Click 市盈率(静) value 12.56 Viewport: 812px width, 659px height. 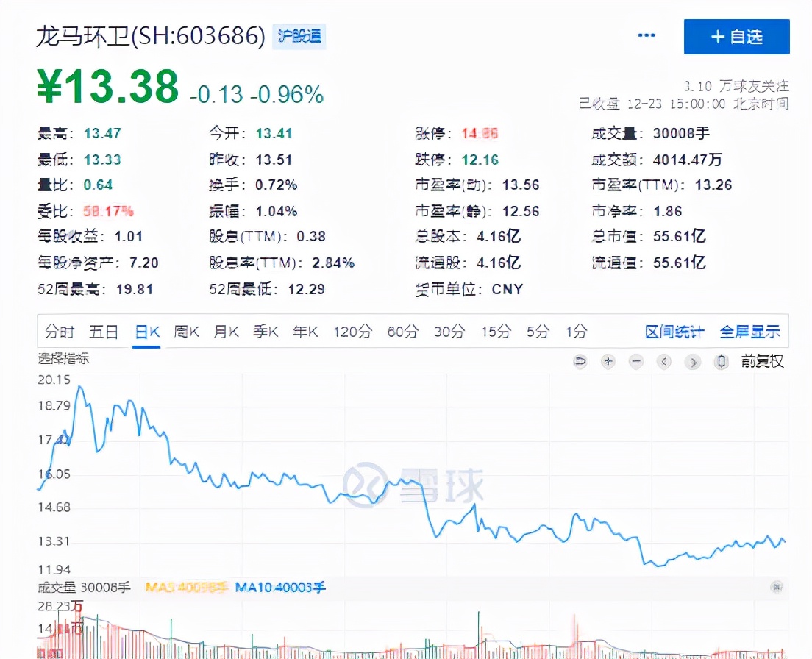[x=521, y=211]
